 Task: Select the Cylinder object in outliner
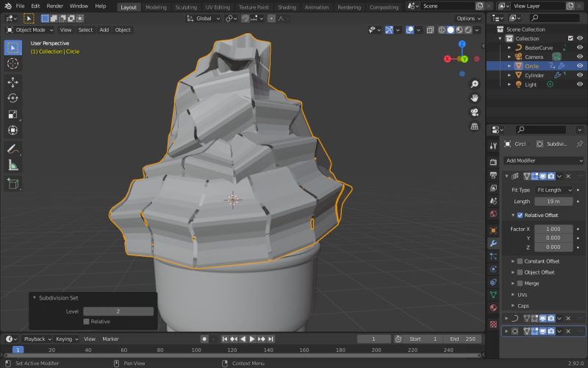click(534, 76)
